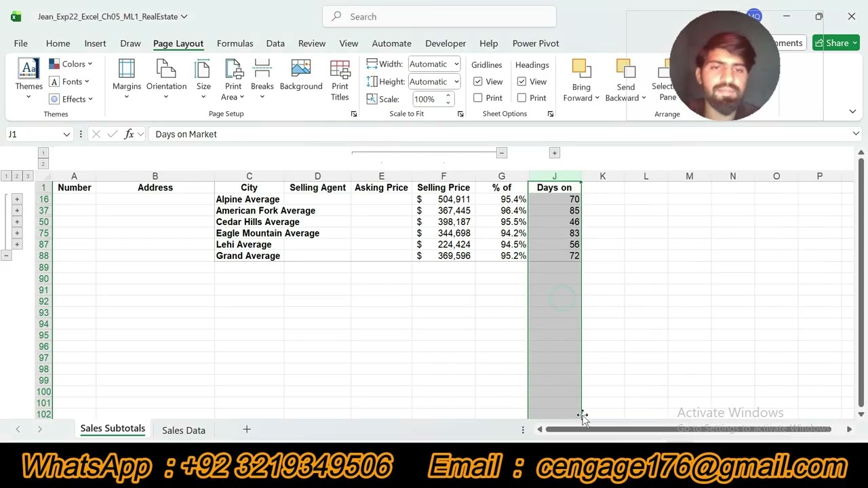This screenshot has width=868, height=488.
Task: Collapse the ribbon with the chevron
Action: tap(852, 111)
